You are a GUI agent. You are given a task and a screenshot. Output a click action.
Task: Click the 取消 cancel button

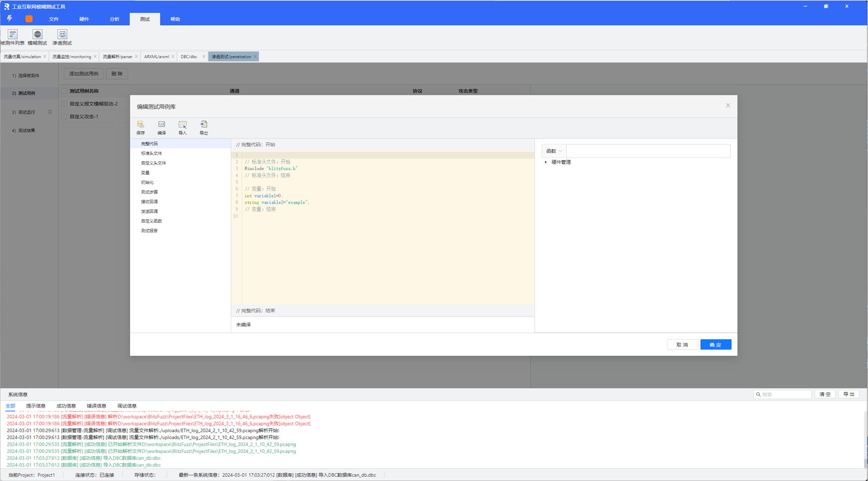682,345
